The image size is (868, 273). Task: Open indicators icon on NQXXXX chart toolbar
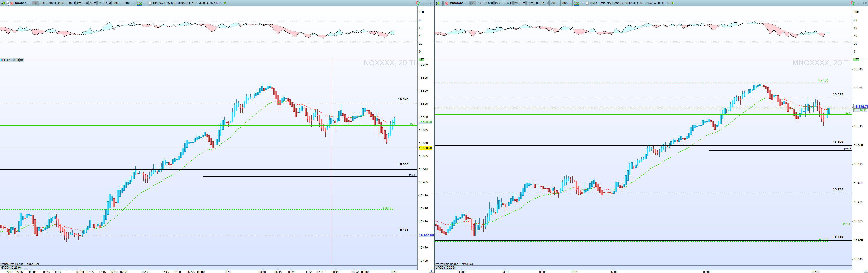[139, 3]
